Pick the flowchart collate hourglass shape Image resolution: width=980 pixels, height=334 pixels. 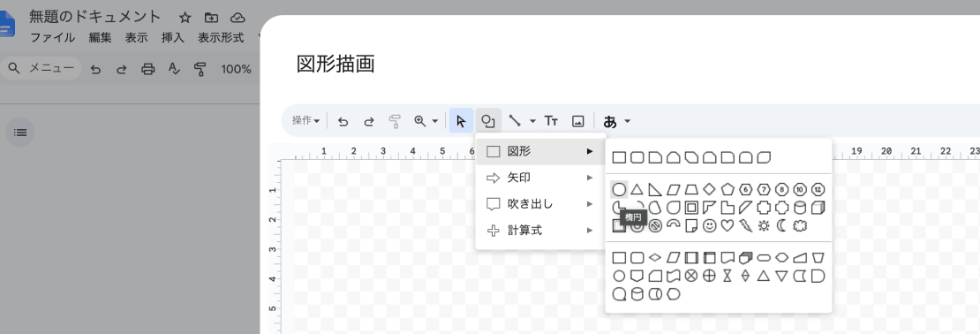pos(727,276)
